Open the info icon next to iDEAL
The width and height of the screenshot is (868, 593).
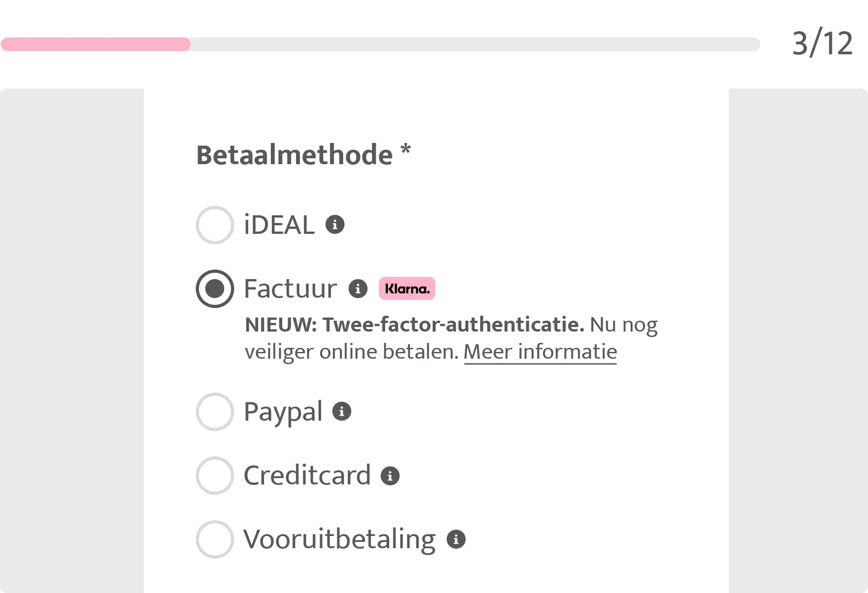click(335, 224)
